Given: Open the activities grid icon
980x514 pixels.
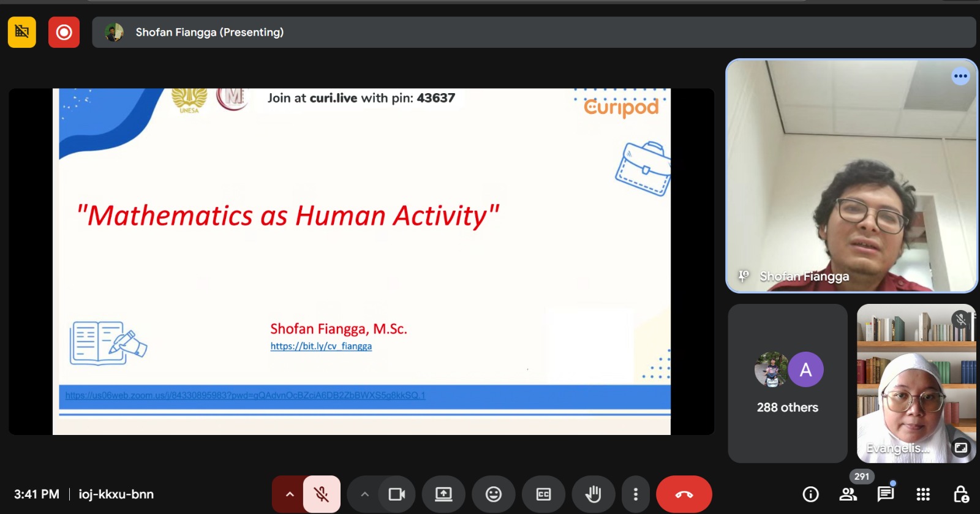Looking at the screenshot, I should 923,494.
